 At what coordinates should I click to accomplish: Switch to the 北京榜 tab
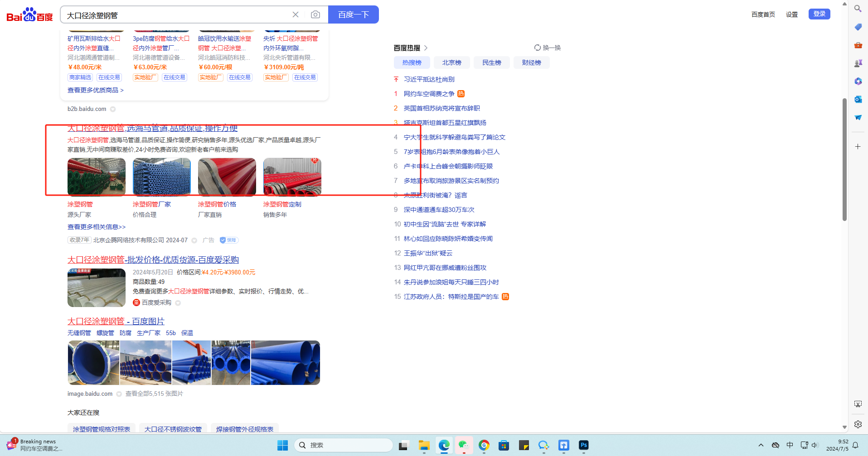coord(451,62)
